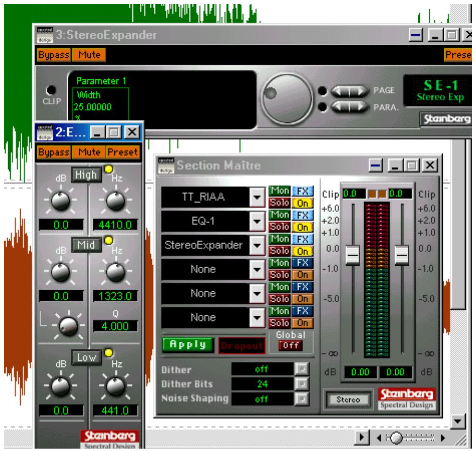476x451 pixels.
Task: Click the EQ Low band gain knob
Action: point(61,387)
